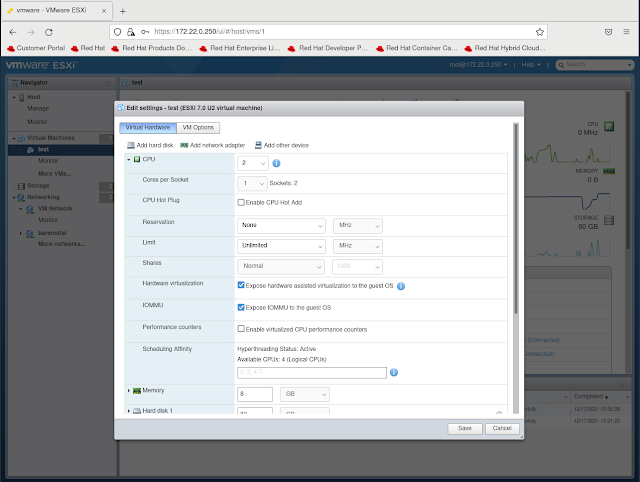Uncheck Expose IOMMU to the guest OS
This screenshot has height=482, width=640.
(x=241, y=307)
